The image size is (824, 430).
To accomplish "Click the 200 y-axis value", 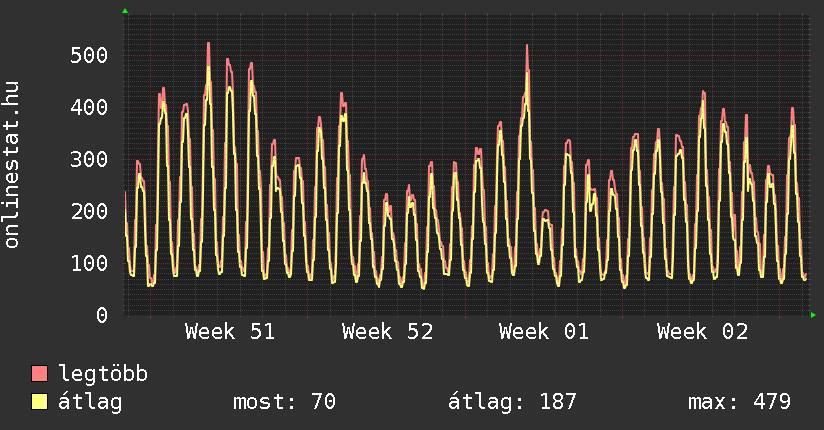I will 89,211.
